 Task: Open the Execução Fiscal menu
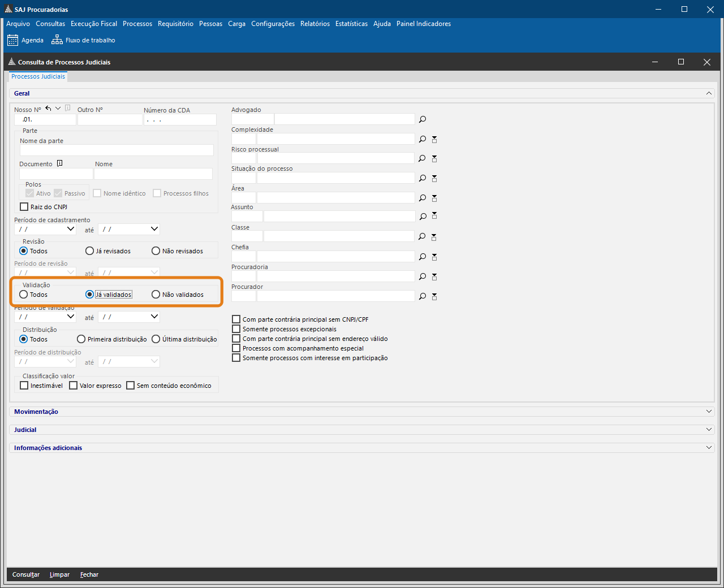tap(94, 24)
